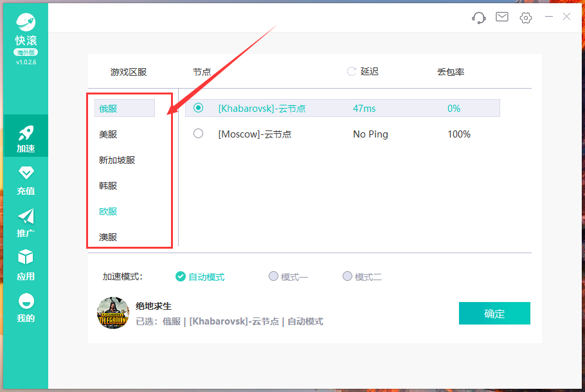Select the 澳服 game region
This screenshot has width=585, height=392.
pos(108,237)
